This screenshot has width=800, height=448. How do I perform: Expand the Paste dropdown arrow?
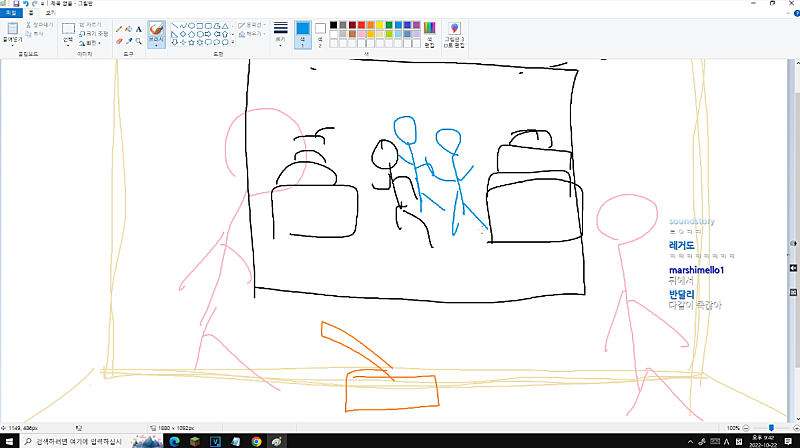click(13, 44)
